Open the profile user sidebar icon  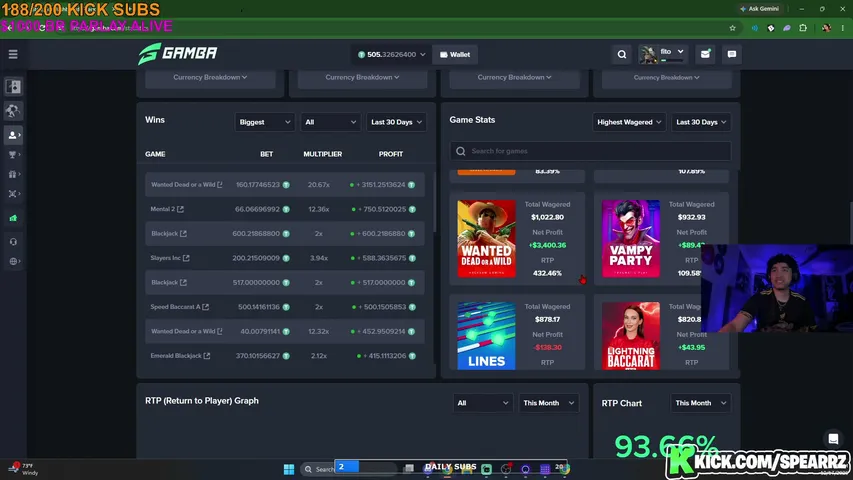(13, 135)
